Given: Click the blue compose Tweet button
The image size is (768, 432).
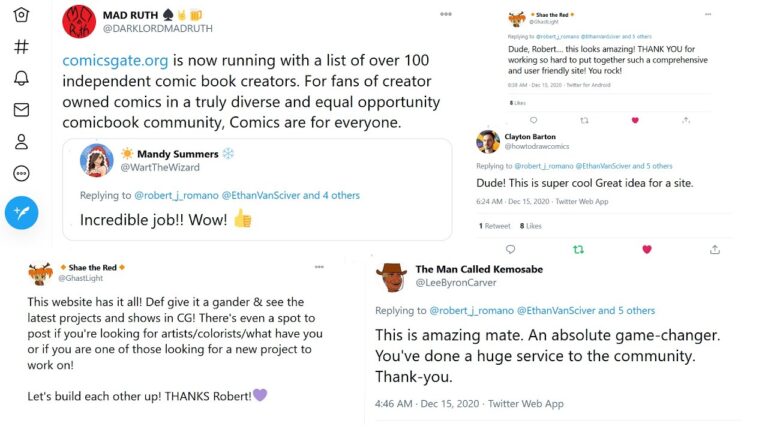Looking at the screenshot, I should click(x=21, y=212).
